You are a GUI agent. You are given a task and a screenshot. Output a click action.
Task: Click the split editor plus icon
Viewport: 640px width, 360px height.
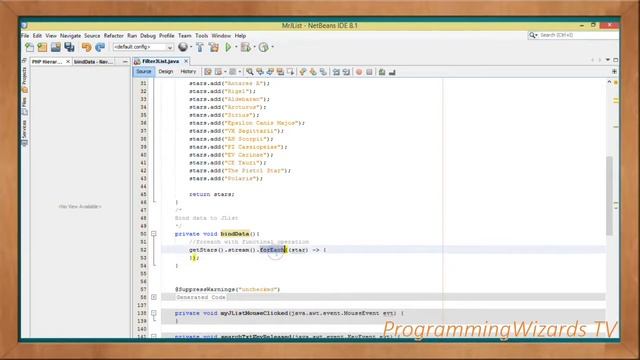click(614, 71)
